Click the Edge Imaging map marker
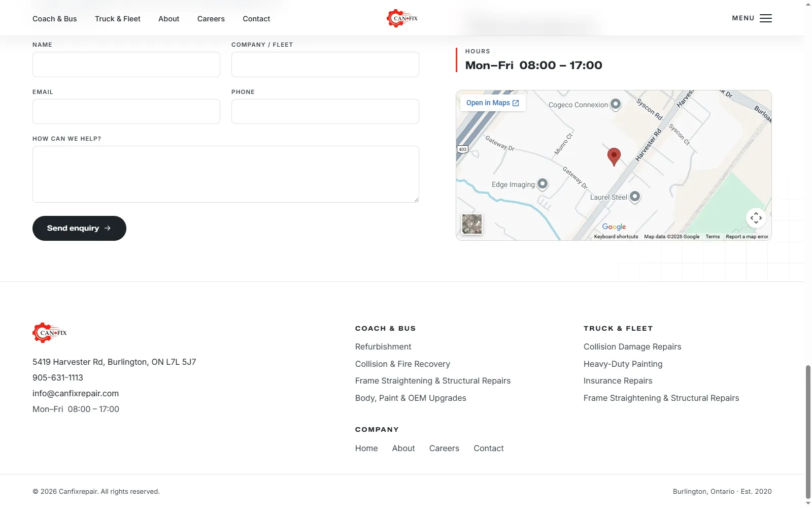Viewport: 812px width, 508px height. pyautogui.click(x=543, y=184)
